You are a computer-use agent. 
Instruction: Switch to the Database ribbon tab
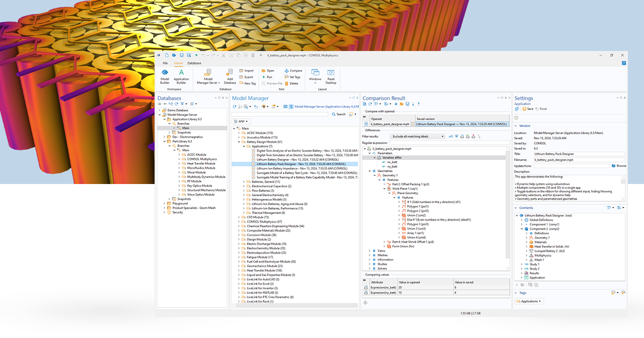tap(194, 63)
